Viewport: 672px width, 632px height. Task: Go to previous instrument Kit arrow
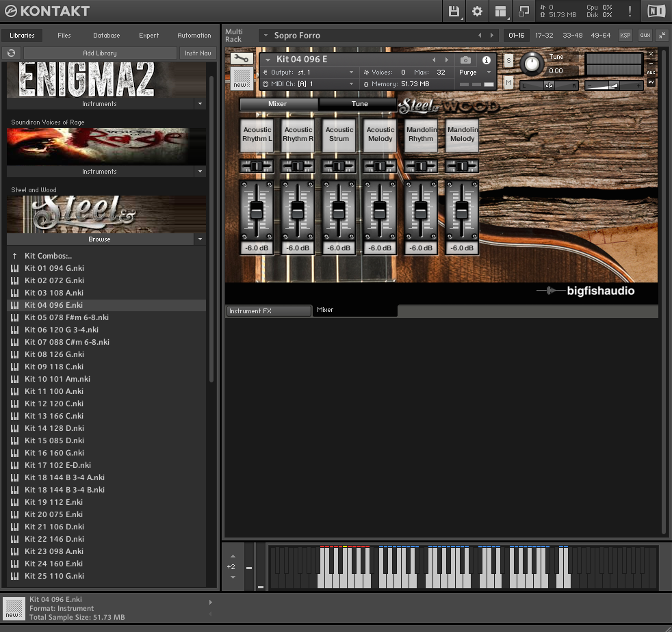click(x=434, y=60)
